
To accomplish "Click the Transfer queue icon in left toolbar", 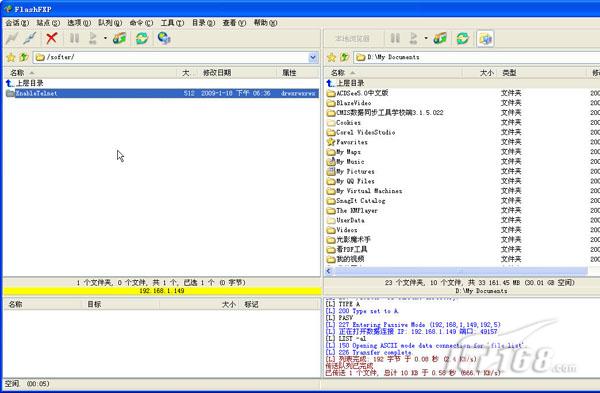I will pyautogui.click(x=93, y=38).
